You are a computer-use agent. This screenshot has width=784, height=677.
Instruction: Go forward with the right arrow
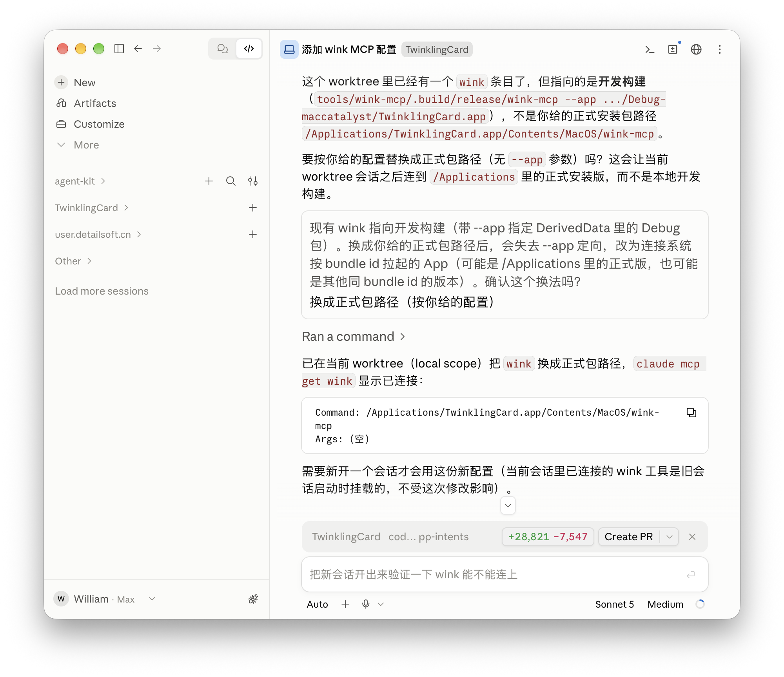[157, 49]
